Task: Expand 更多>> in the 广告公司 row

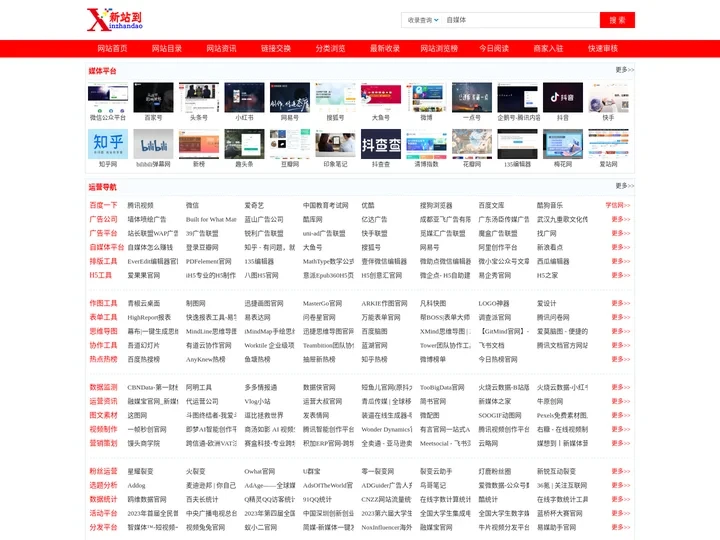Action: coord(621,219)
